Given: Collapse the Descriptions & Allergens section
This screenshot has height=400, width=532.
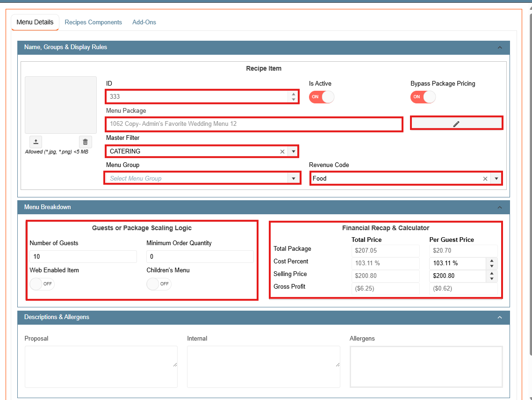Looking at the screenshot, I should tap(500, 318).
